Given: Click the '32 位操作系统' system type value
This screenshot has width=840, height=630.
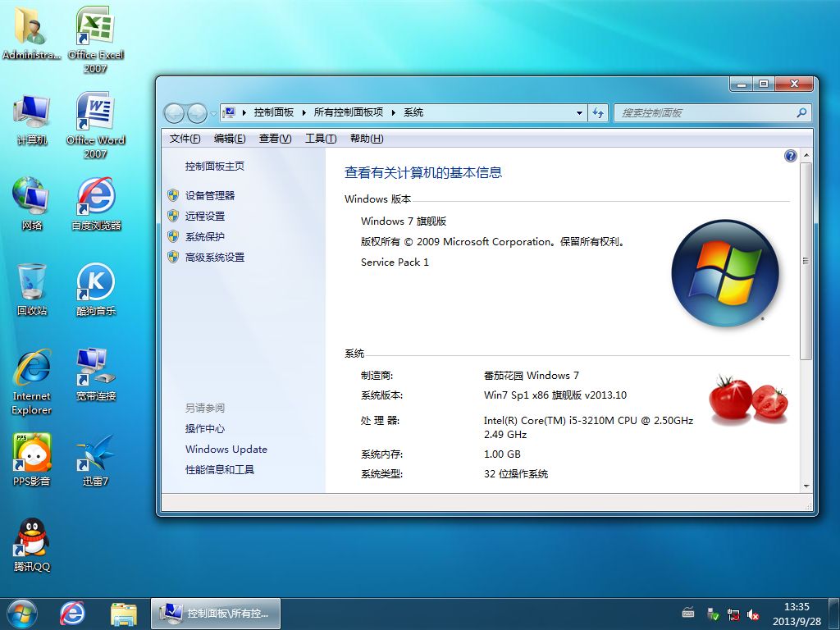Looking at the screenshot, I should click(516, 474).
